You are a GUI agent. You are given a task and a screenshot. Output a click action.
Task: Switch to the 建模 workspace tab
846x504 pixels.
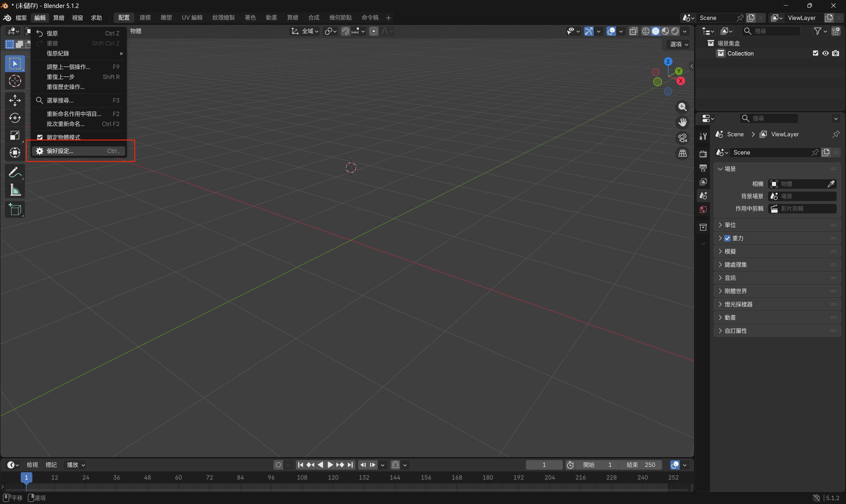tap(145, 18)
